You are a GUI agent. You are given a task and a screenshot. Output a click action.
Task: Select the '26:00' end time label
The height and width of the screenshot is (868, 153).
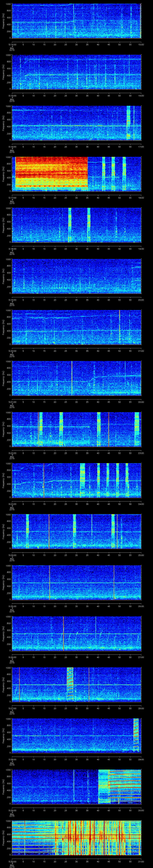click(x=141, y=606)
